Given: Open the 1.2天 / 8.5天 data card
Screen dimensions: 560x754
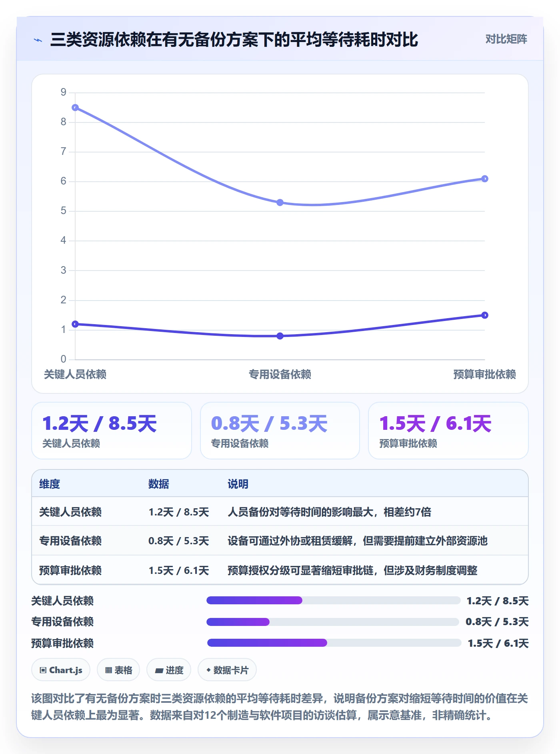Looking at the screenshot, I should [112, 431].
